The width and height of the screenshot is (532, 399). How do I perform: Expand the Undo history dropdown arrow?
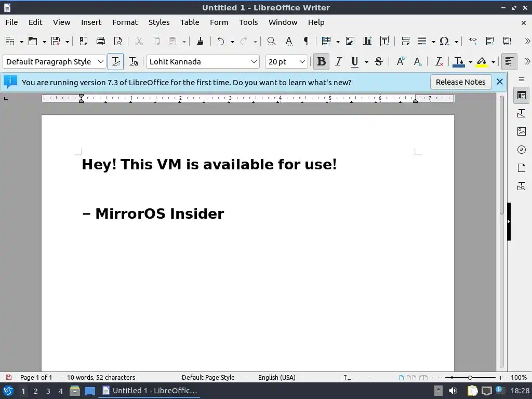pyautogui.click(x=232, y=42)
